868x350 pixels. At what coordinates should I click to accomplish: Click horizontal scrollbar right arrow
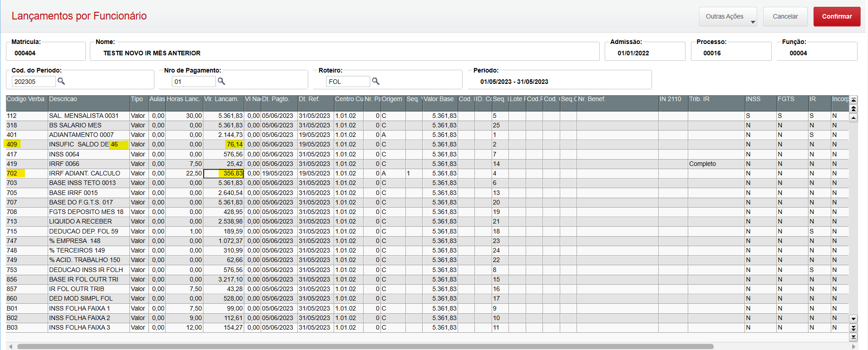point(854,346)
